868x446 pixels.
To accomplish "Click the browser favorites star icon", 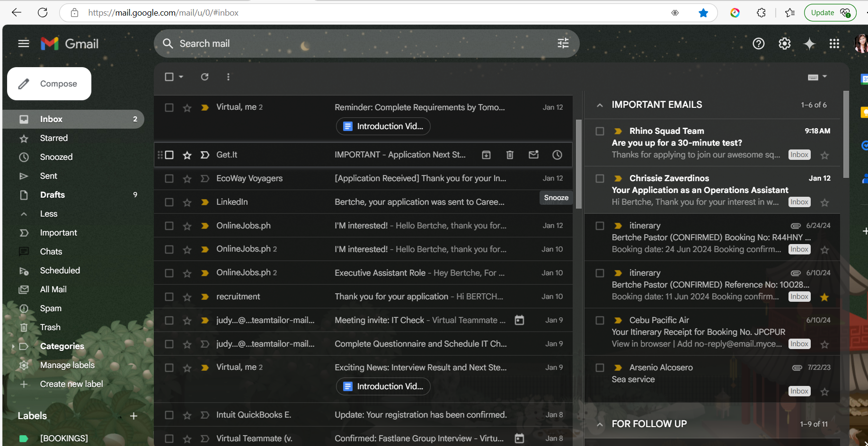I will point(703,13).
